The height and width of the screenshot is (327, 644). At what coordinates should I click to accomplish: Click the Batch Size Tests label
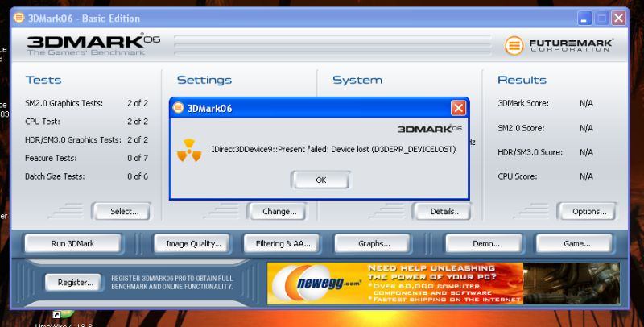(55, 176)
